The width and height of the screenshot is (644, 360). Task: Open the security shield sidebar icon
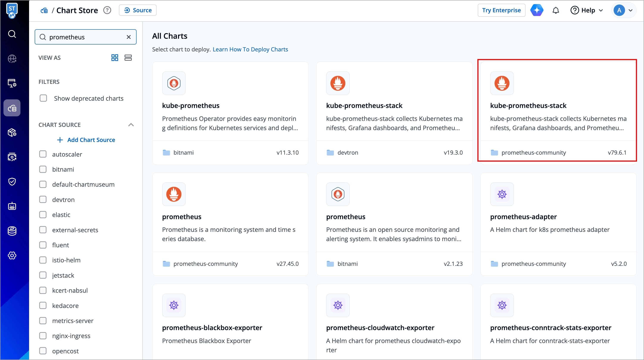coord(12,182)
